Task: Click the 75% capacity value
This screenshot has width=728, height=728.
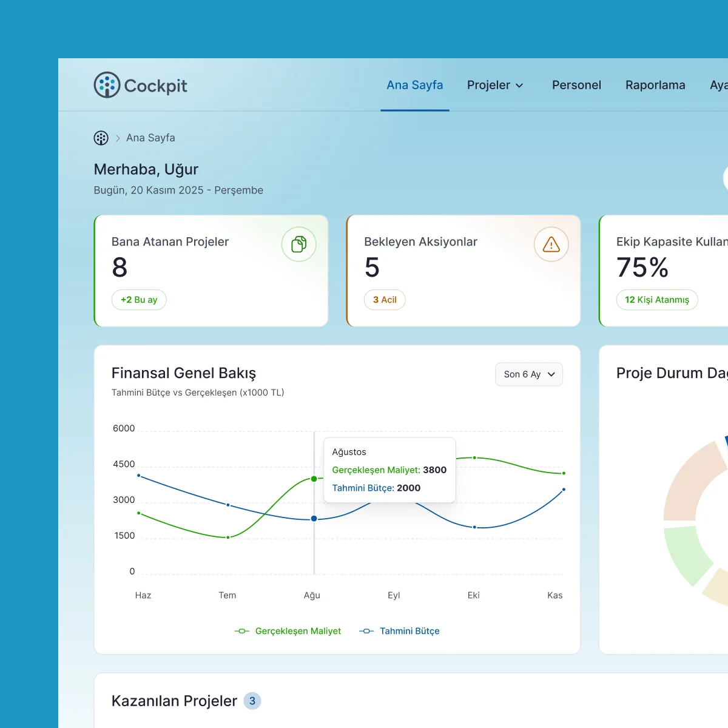Action: (642, 268)
